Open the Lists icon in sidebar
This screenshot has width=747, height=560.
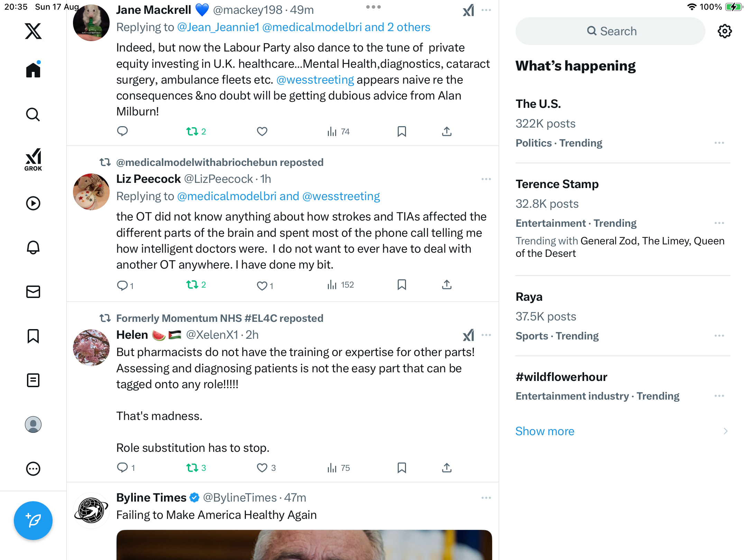click(x=33, y=380)
